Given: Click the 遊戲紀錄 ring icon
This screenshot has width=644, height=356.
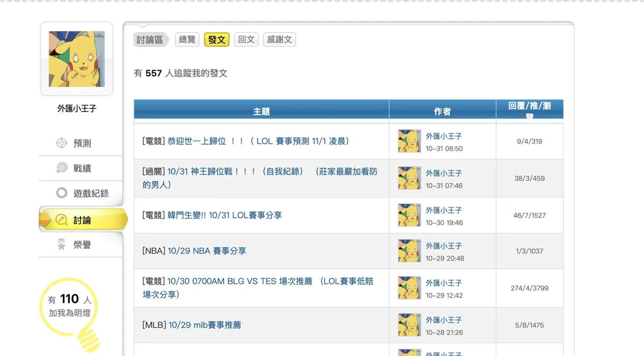Looking at the screenshot, I should coord(62,194).
